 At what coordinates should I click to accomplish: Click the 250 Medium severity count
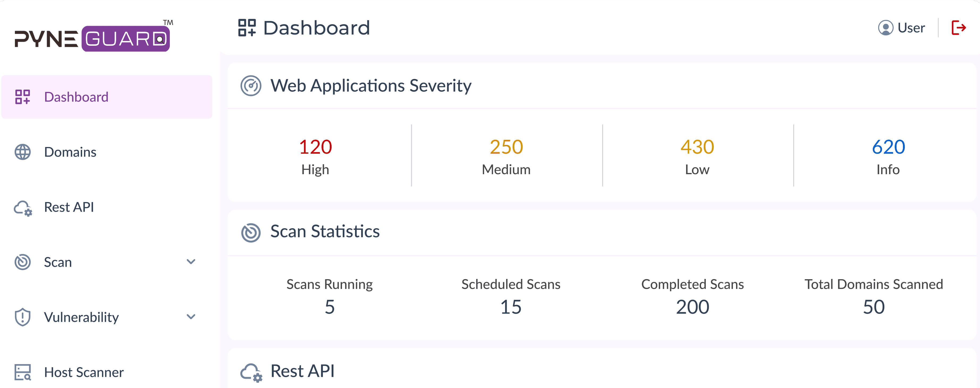(x=506, y=147)
